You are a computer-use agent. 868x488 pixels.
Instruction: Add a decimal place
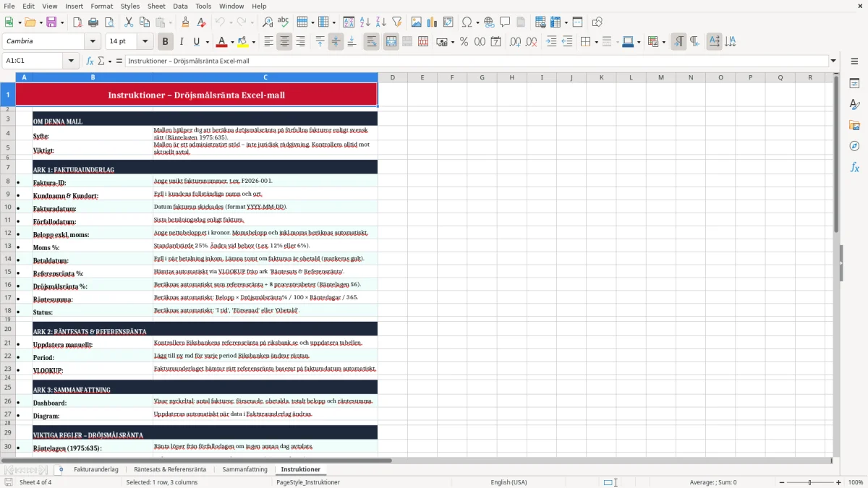click(515, 42)
